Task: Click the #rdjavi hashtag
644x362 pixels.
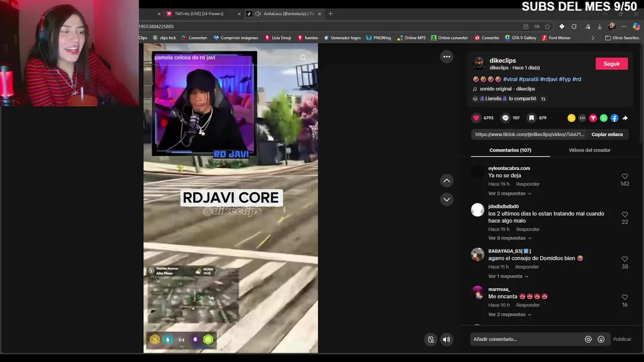Action: point(548,79)
